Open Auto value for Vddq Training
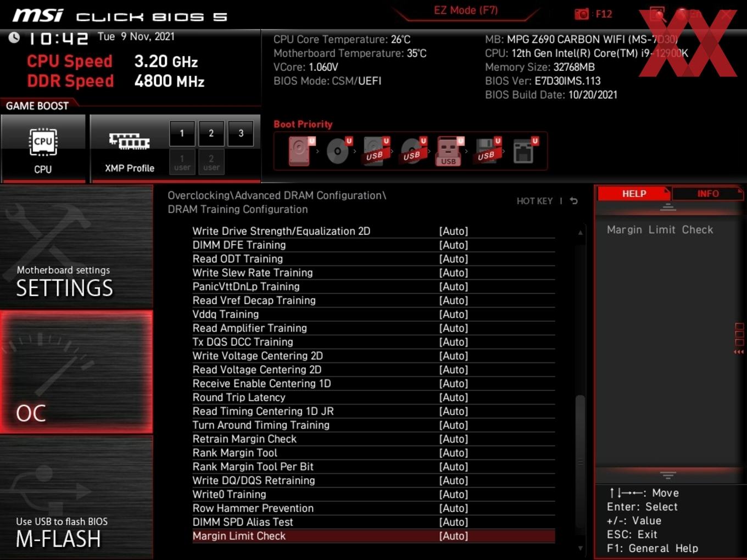Screen dimensions: 747x560 click(454, 314)
